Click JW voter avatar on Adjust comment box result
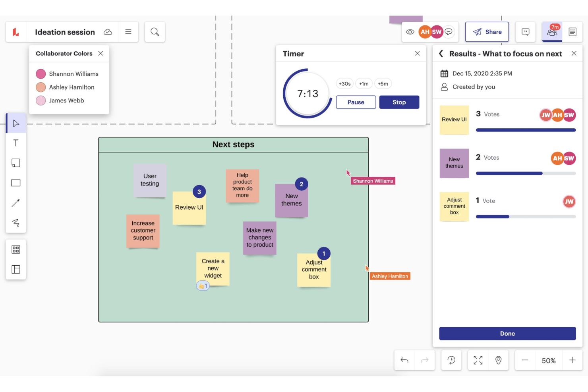 coord(569,201)
